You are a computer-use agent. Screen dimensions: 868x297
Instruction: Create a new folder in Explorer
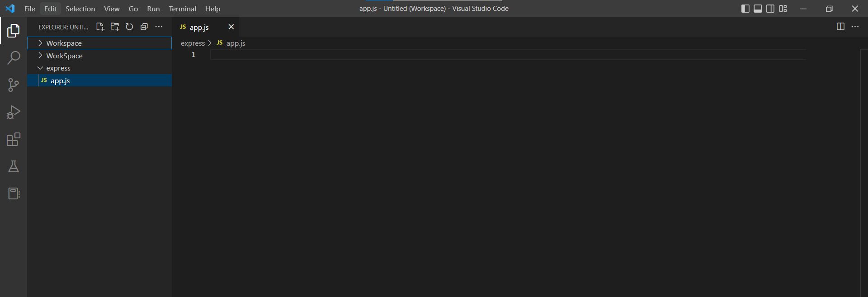pyautogui.click(x=115, y=27)
